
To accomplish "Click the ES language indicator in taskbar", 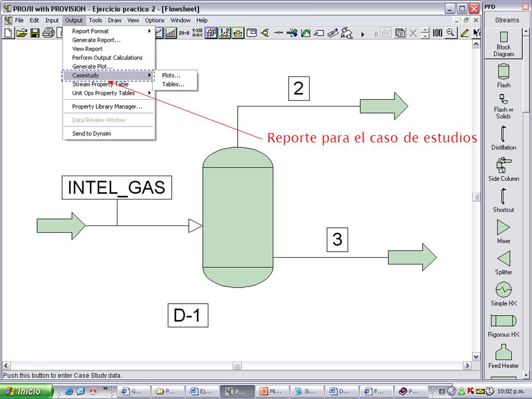I will pyautogui.click(x=442, y=391).
